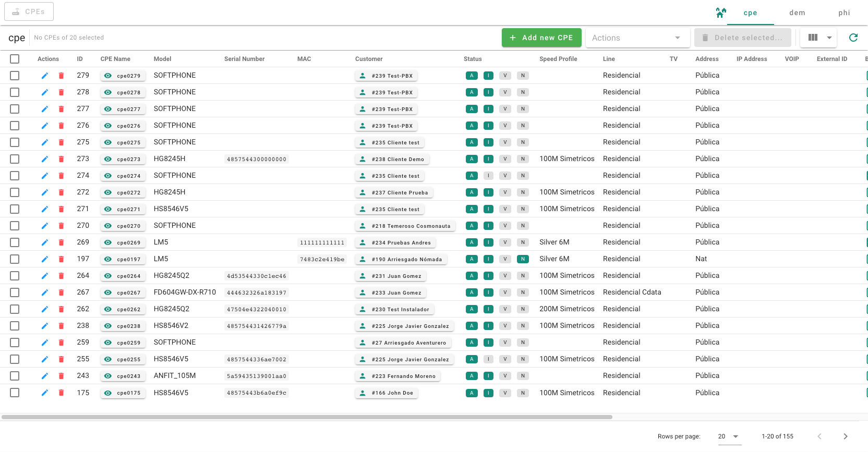Sort by Customer column header
The height and width of the screenshot is (452, 868).
[x=369, y=59]
